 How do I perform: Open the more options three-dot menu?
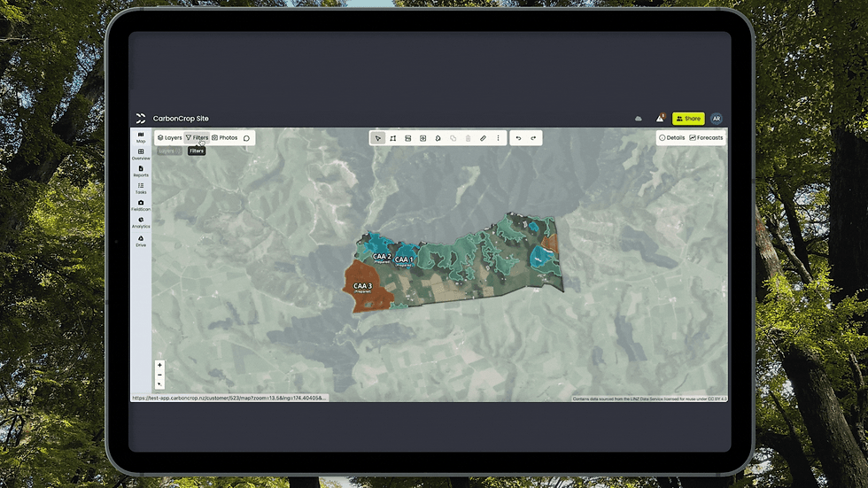tap(498, 138)
